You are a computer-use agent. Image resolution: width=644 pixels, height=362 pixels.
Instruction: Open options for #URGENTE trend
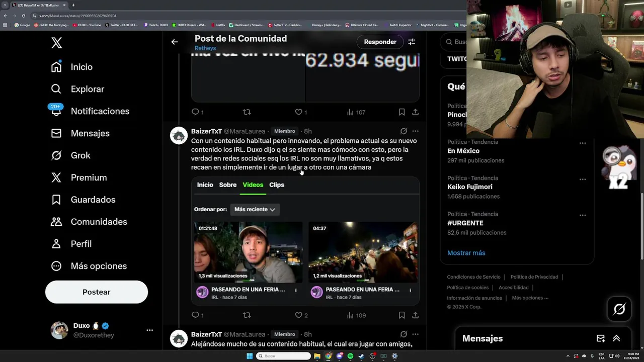[583, 215]
